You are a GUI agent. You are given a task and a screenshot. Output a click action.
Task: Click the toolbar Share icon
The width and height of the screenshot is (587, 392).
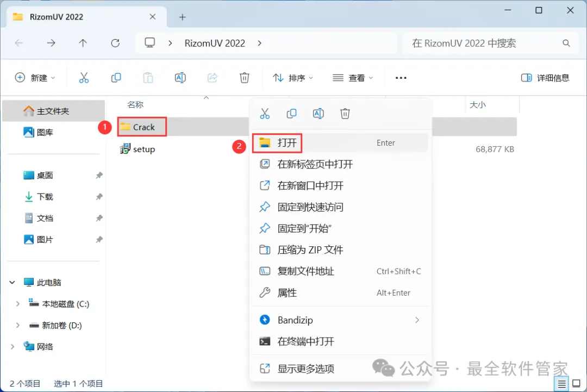[x=213, y=78]
